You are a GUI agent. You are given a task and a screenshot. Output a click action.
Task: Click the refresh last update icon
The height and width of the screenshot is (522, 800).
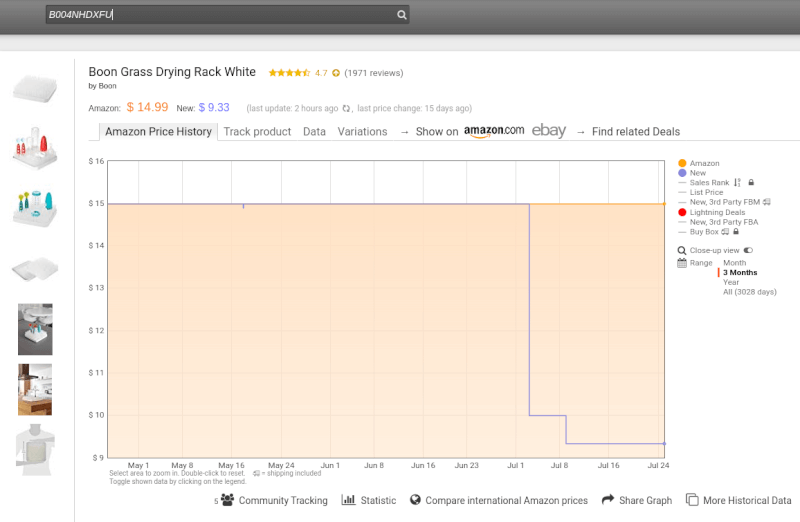pos(346,108)
